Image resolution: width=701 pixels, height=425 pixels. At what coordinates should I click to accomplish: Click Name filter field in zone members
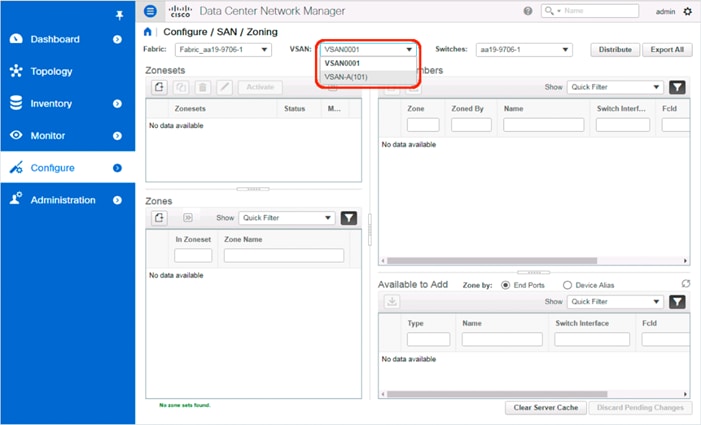[544, 125]
